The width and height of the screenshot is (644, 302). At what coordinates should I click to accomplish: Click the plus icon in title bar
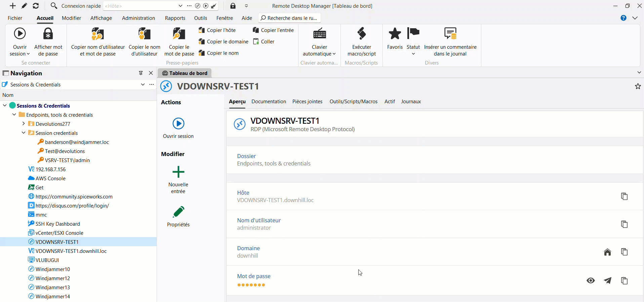13,6
